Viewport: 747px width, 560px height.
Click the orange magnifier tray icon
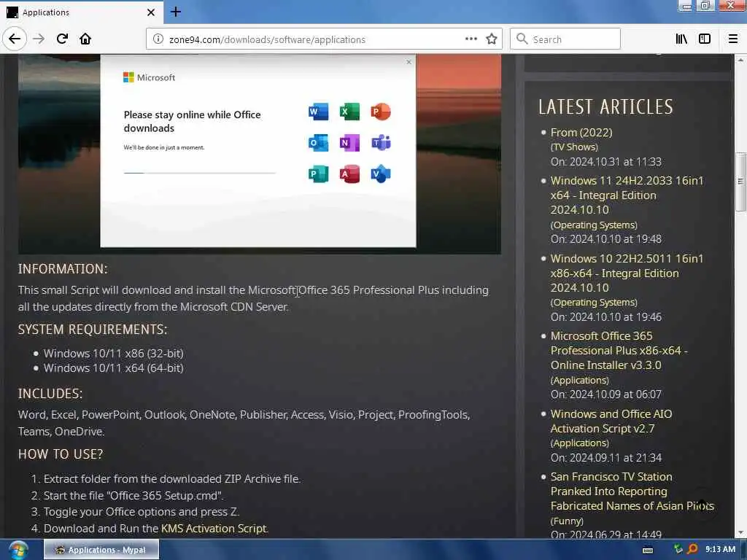click(x=693, y=549)
